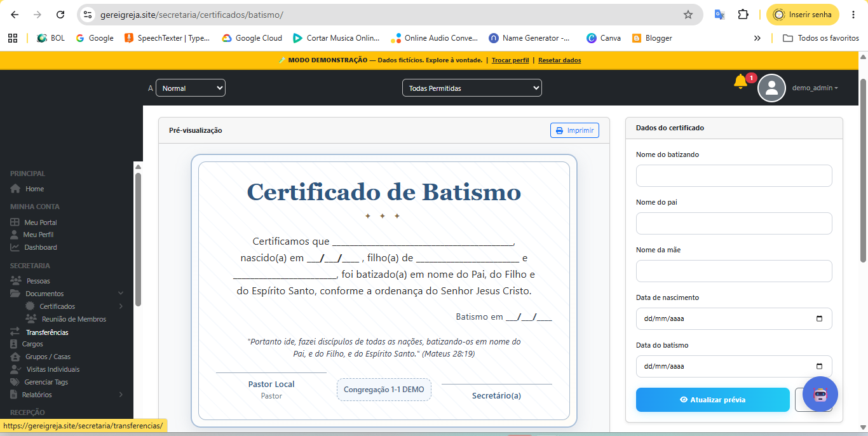Image resolution: width=868 pixels, height=436 pixels.
Task: Open the Google Translate extension icon
Action: tap(719, 15)
